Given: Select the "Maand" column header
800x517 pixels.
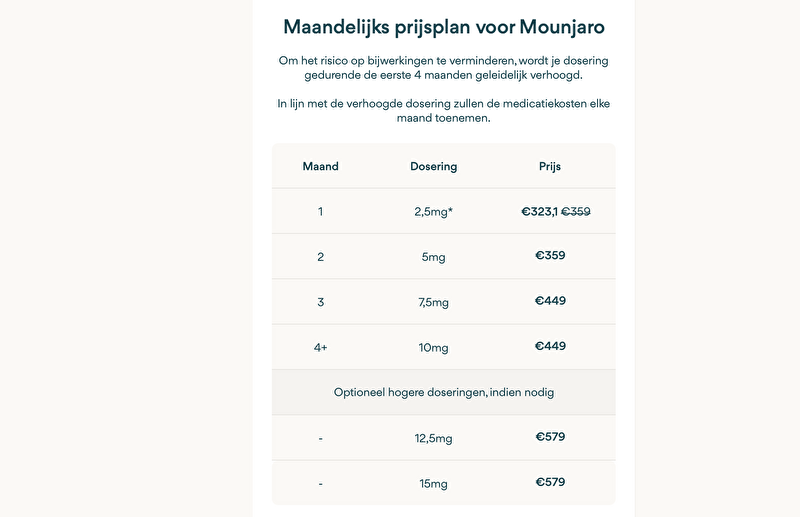Looking at the screenshot, I should click(320, 166).
